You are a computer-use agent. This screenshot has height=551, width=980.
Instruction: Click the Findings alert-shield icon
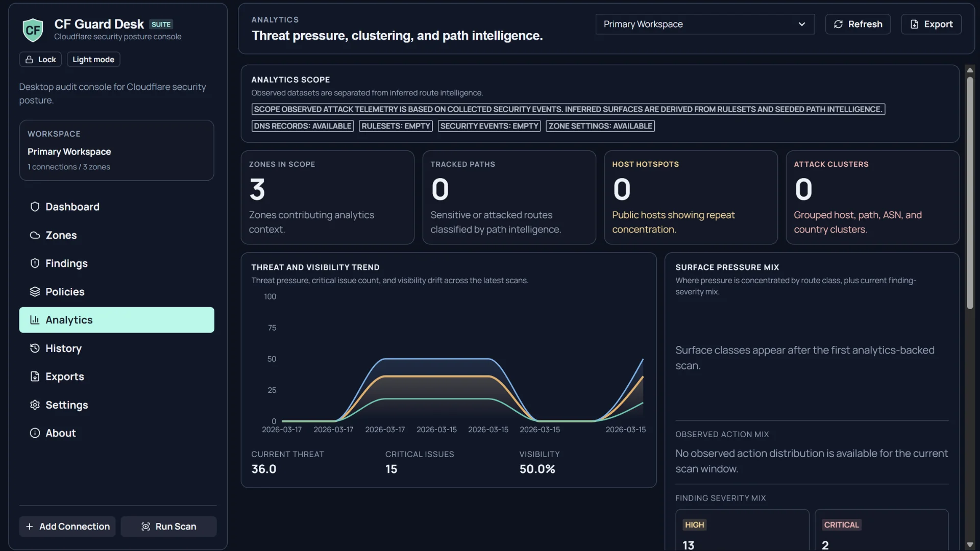point(35,263)
